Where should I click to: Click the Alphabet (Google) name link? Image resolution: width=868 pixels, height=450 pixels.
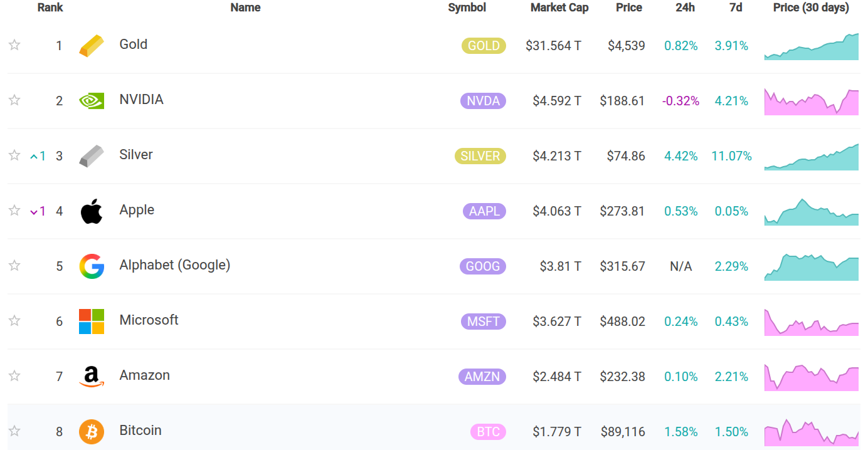point(174,264)
